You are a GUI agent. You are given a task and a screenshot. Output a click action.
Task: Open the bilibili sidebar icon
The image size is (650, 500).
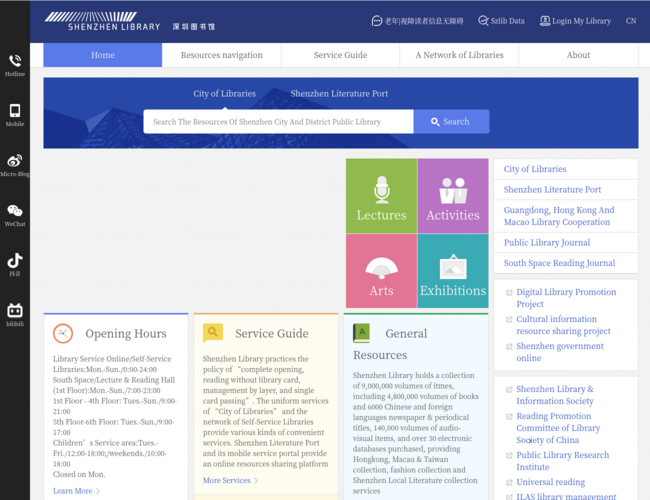pyautogui.click(x=15, y=311)
